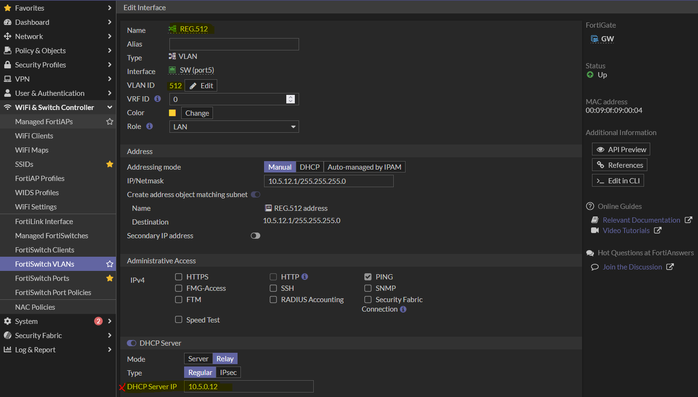The width and height of the screenshot is (698, 397).
Task: Expand the Network menu section
Action: tap(58, 36)
